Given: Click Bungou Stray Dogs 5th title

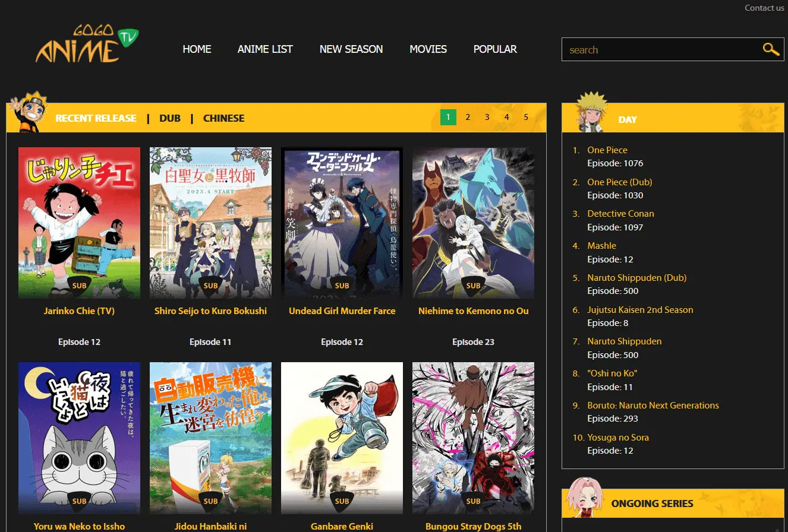Looking at the screenshot, I should pos(473,526).
